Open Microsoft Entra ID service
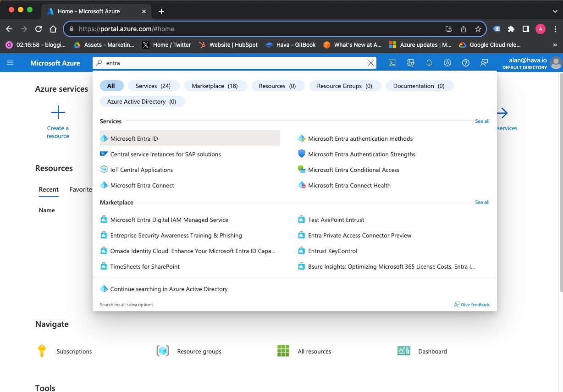 pos(134,139)
